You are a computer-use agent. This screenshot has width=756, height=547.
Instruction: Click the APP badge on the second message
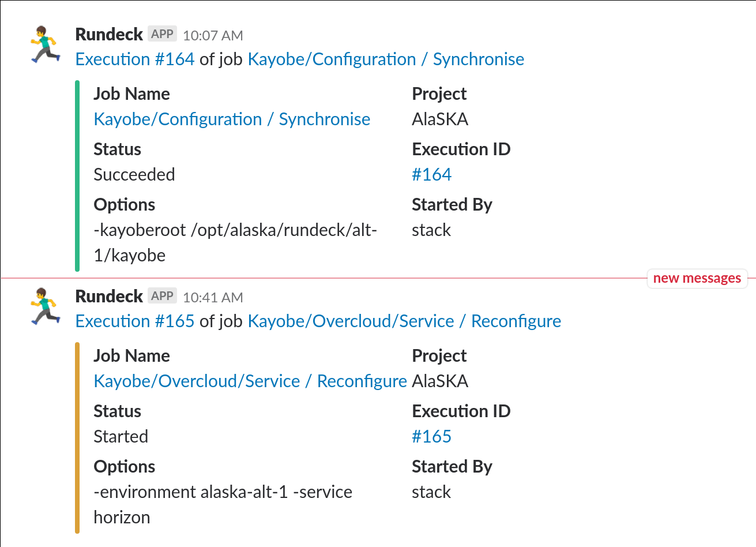coord(162,296)
